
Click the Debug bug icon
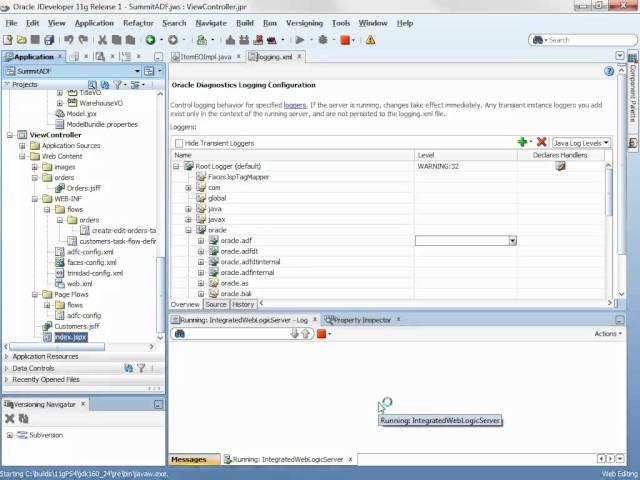323,40
